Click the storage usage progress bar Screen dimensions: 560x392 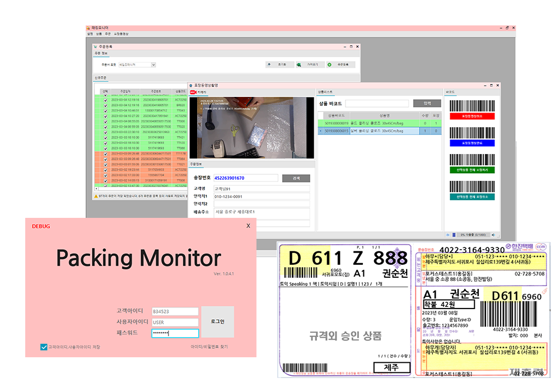click(x=473, y=235)
